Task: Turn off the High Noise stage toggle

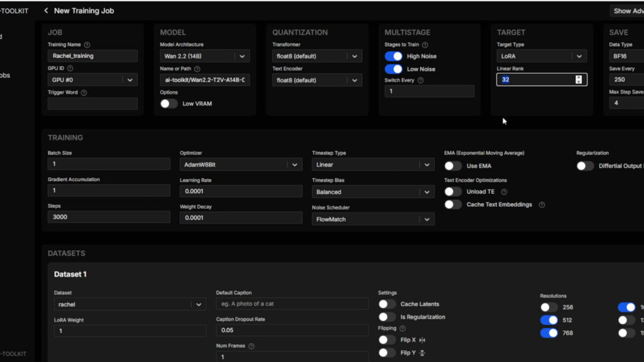Action: (394, 57)
